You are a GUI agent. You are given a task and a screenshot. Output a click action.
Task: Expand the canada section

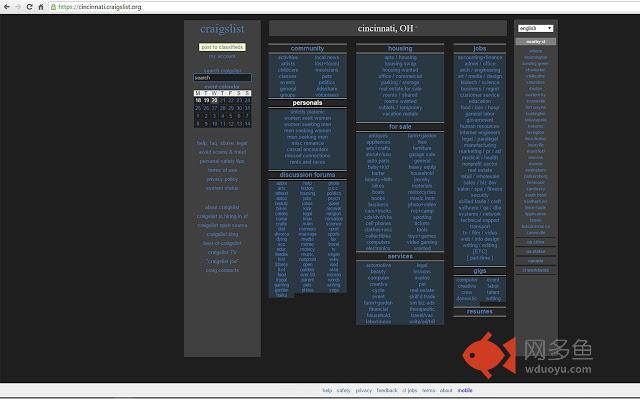(536, 261)
